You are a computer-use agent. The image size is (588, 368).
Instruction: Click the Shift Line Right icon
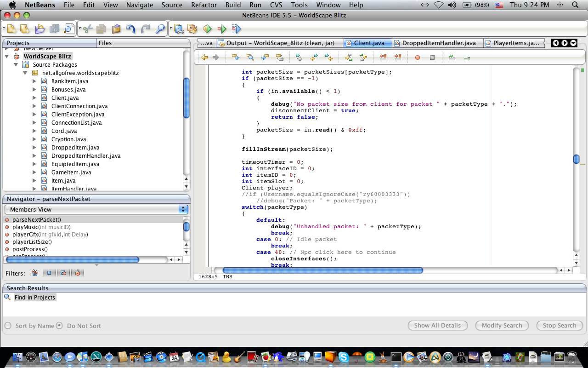[398, 57]
